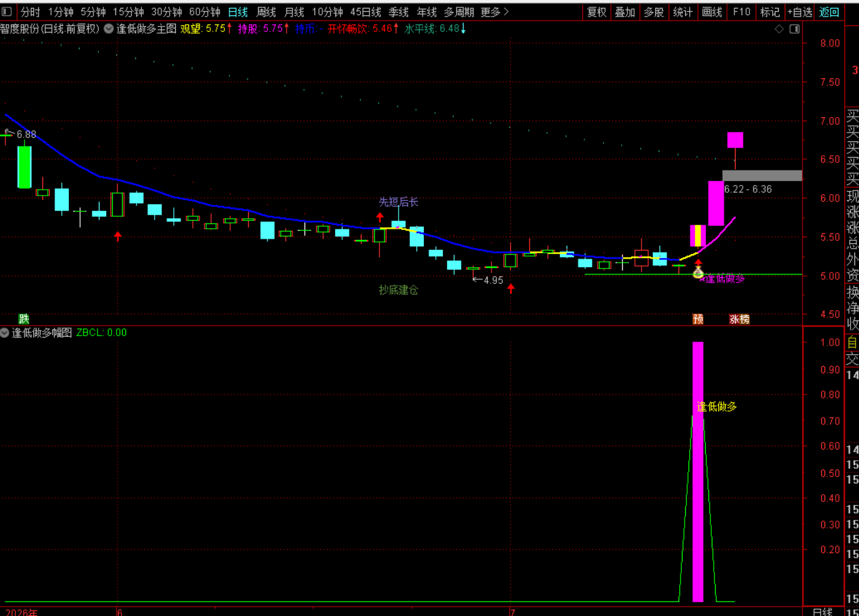This screenshot has height=616, width=859.
Task: Click the 抄底建仓 annotation label
Action: click(399, 290)
